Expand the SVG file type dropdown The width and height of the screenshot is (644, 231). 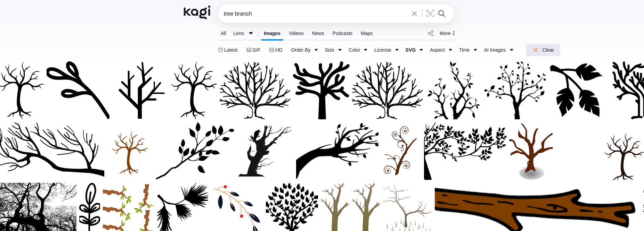pos(414,50)
